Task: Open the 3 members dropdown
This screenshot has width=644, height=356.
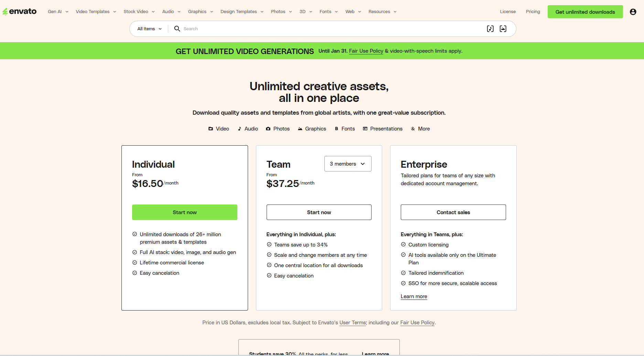Action: 347,164
